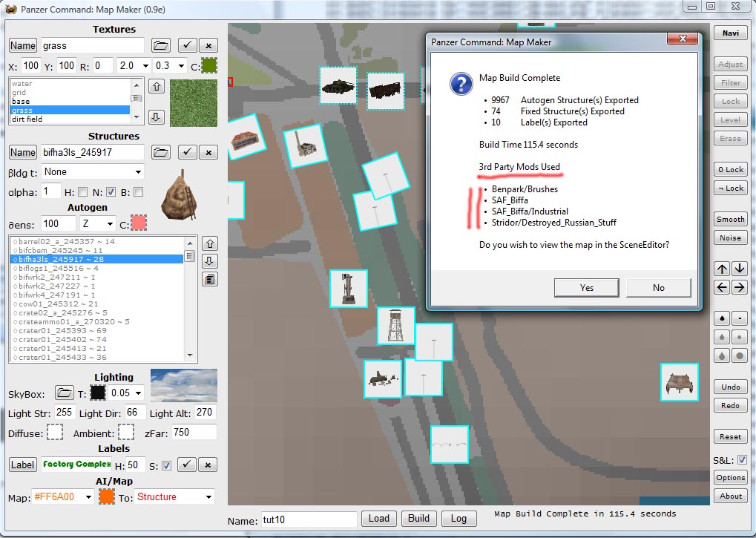Select barrel02_a_245357 autogen entry
756x538 pixels.
(97, 241)
